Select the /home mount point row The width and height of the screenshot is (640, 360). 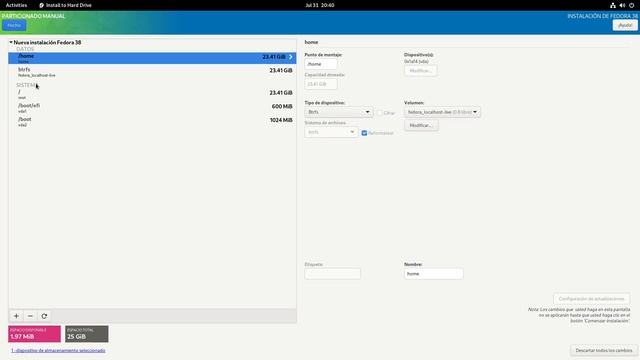[152, 58]
